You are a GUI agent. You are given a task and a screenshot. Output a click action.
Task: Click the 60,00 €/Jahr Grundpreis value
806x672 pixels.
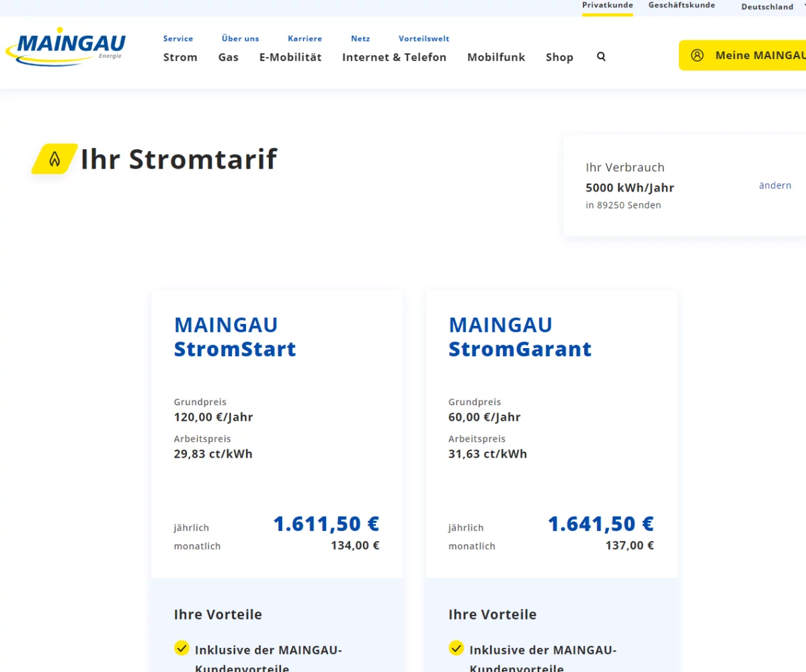(x=484, y=417)
